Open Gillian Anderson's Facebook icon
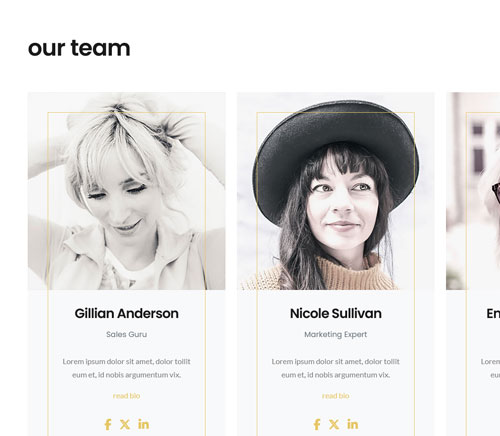Viewport: 500px width, 436px height. tap(108, 425)
